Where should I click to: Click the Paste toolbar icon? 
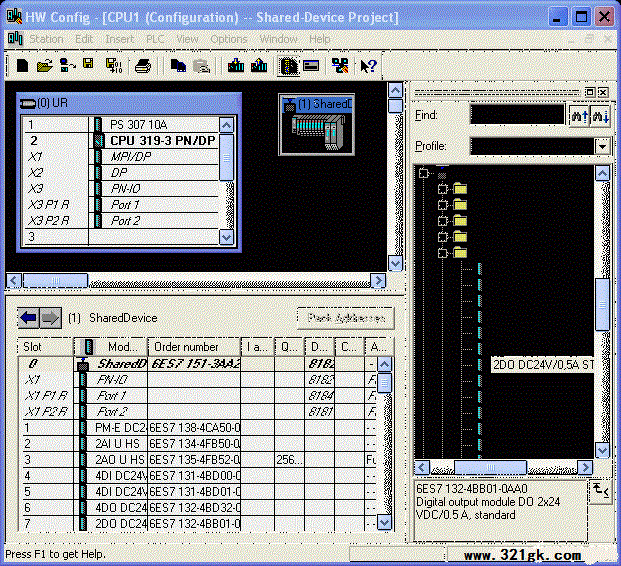coord(202,66)
